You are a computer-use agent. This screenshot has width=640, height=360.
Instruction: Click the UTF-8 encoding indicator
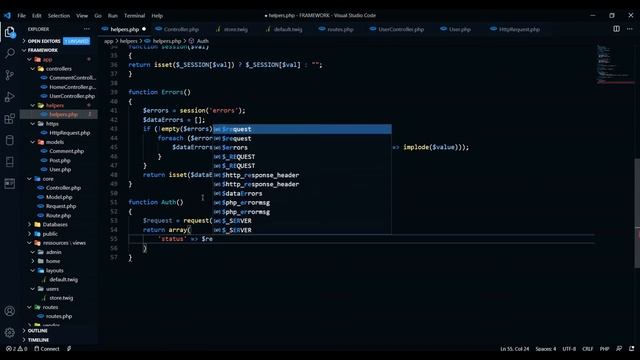click(569, 349)
